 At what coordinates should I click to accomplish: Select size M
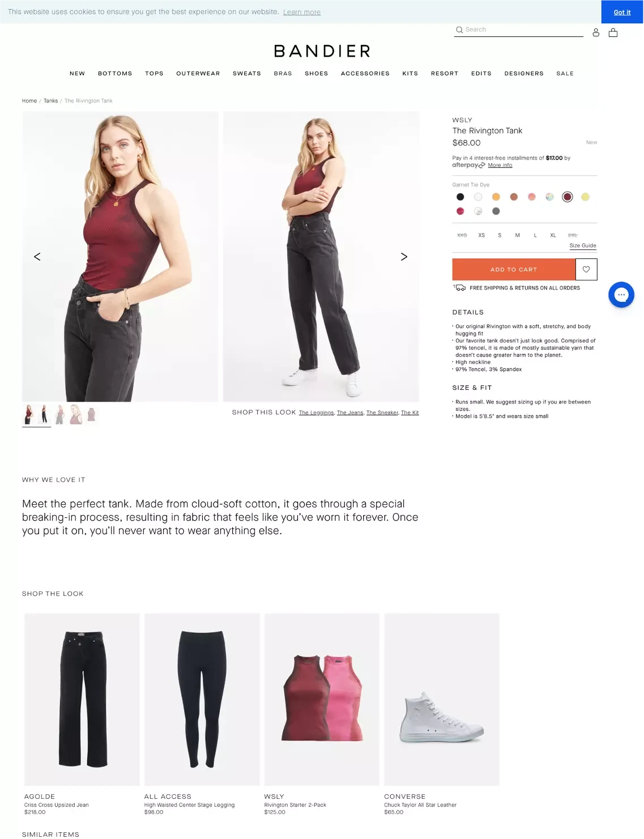[x=517, y=235]
